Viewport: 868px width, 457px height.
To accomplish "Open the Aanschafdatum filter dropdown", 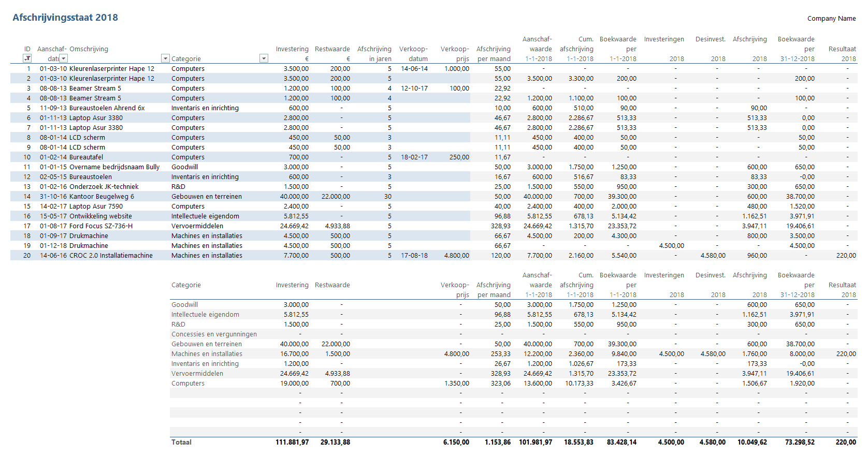I will tap(63, 58).
